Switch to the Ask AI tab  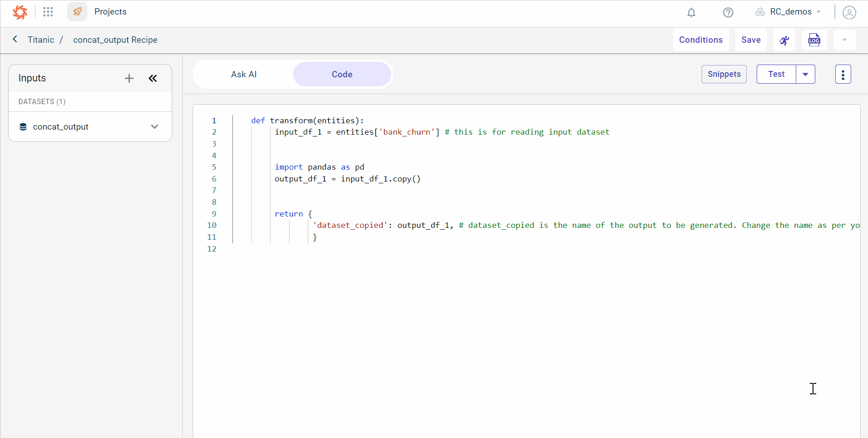[244, 74]
